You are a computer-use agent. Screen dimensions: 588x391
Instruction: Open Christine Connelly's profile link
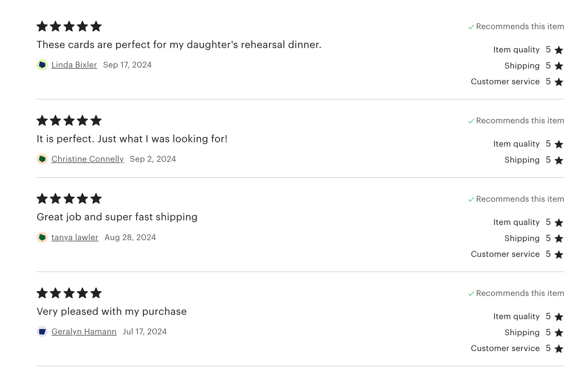[87, 159]
